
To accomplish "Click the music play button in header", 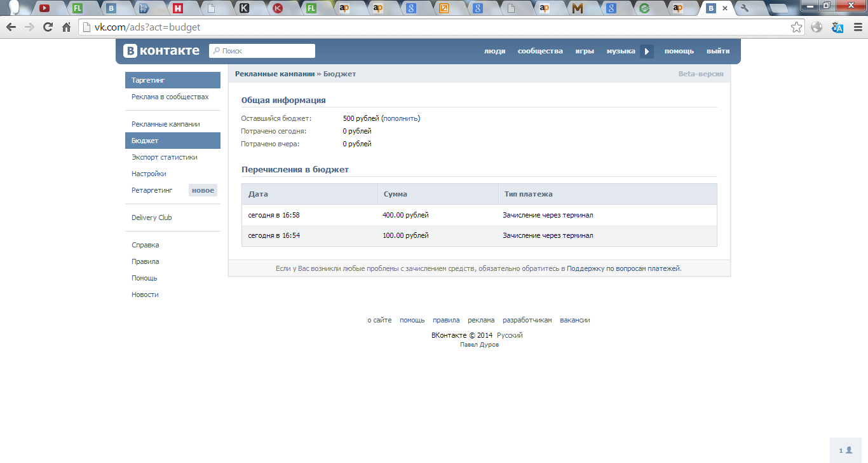I will pos(647,52).
